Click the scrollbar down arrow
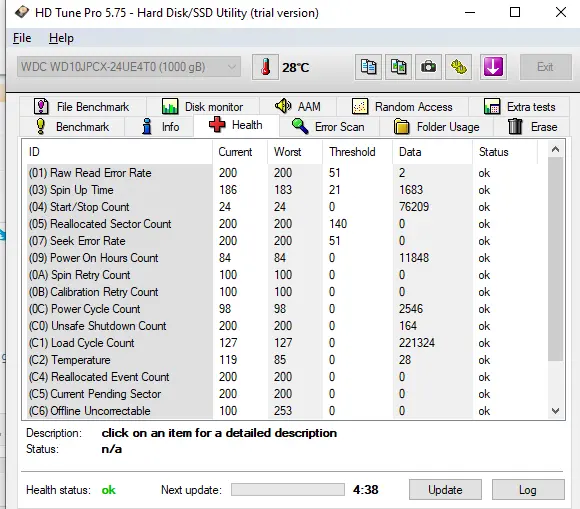The width and height of the screenshot is (580, 509). 555,411
